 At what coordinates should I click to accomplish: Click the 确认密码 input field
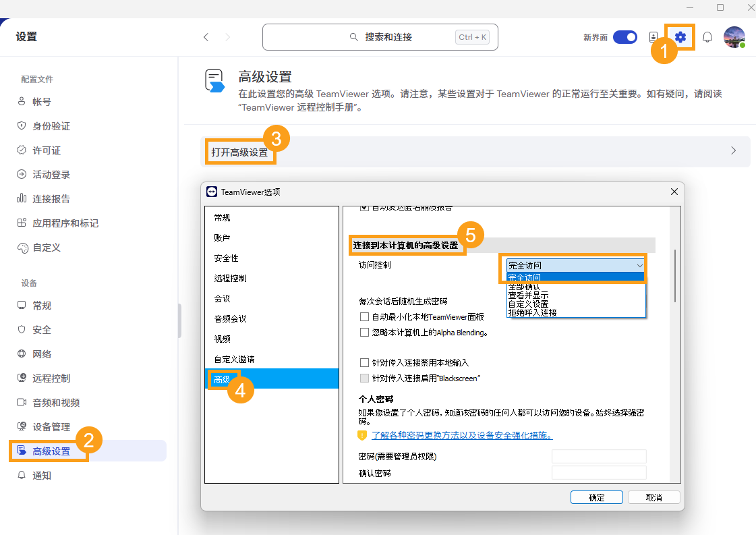(x=599, y=473)
